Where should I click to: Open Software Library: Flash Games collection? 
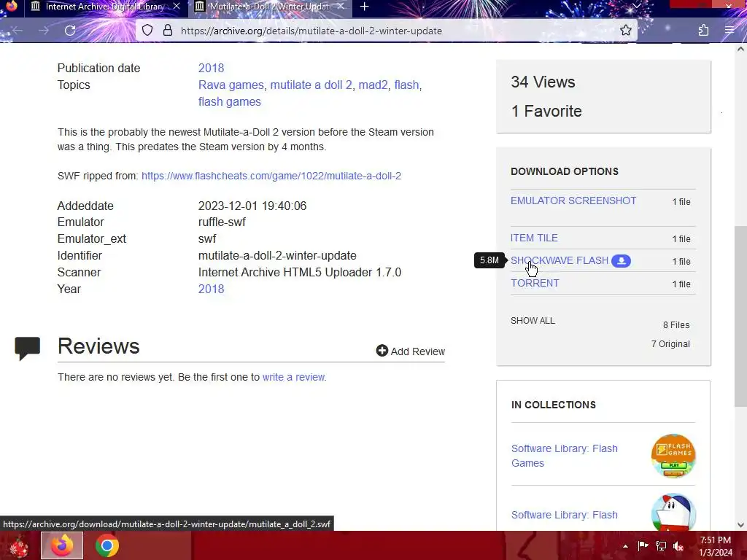click(564, 456)
